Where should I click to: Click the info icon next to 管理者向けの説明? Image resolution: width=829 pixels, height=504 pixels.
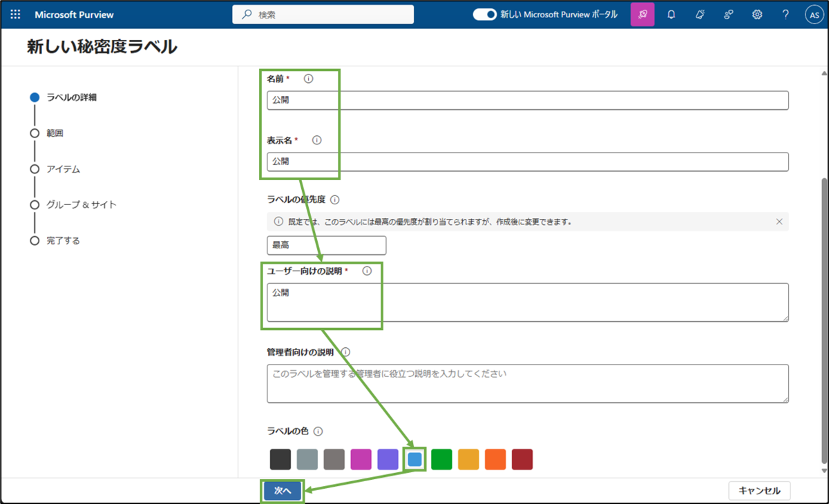pos(345,352)
